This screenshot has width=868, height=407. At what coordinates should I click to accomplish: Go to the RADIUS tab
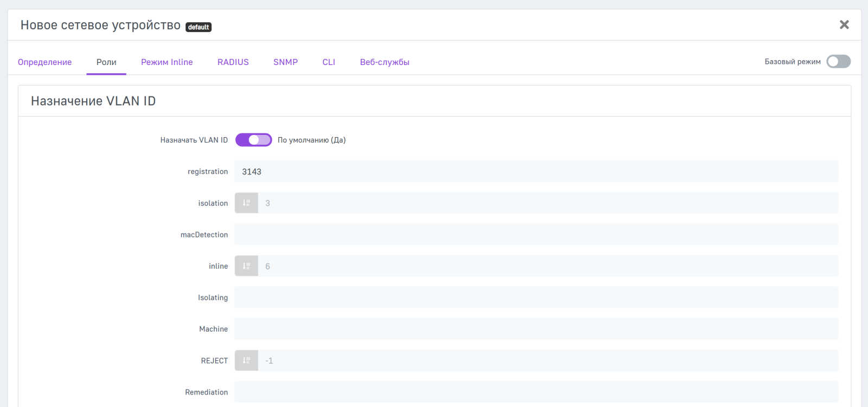click(233, 62)
